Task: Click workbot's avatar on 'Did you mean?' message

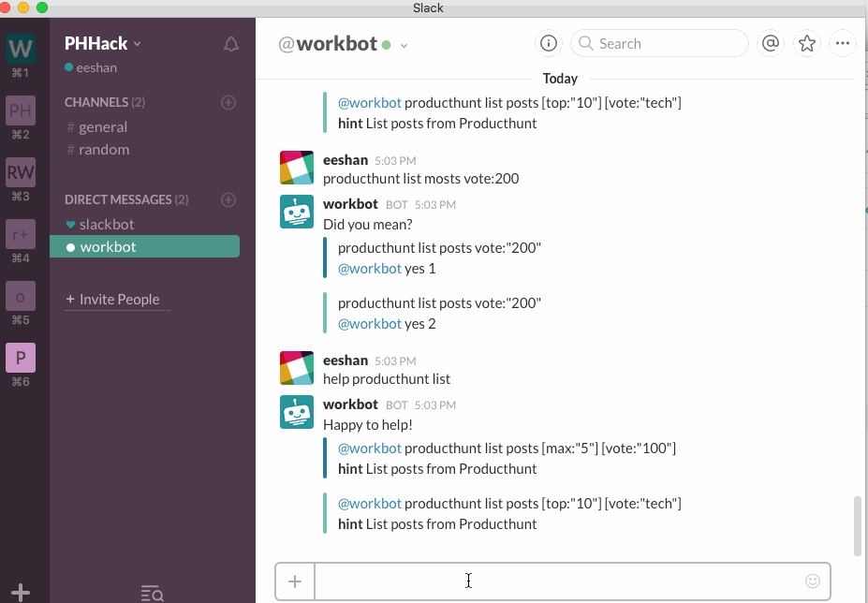Action: [x=297, y=212]
